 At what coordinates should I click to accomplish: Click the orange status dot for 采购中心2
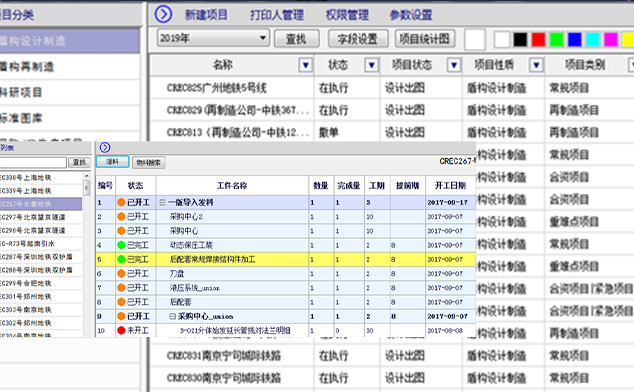121,217
